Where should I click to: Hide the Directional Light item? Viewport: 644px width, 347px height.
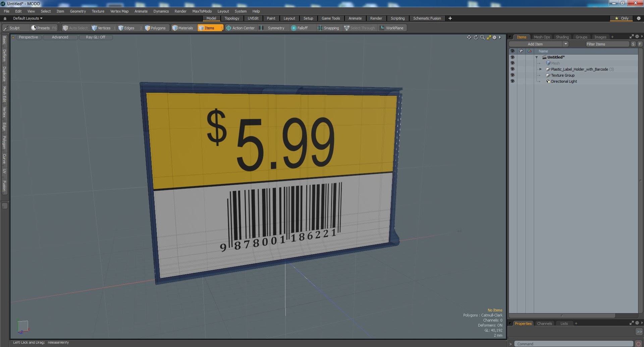[512, 81]
